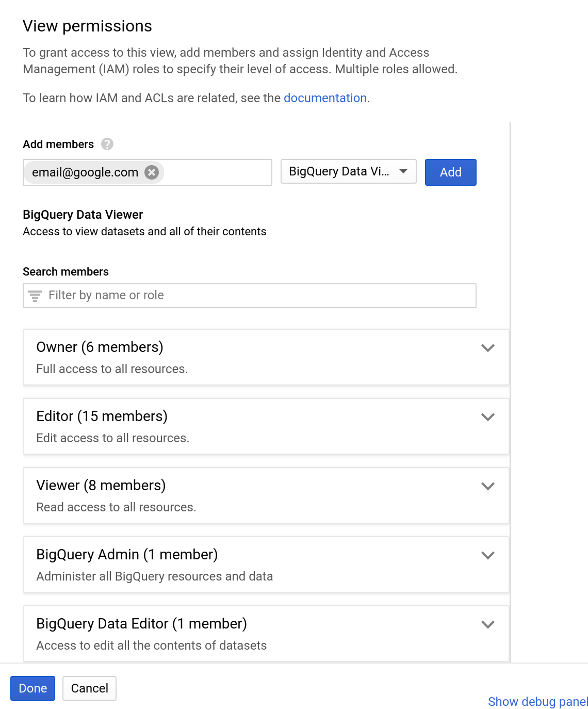Select the Viewer (8 members) panel title
This screenshot has height=709, width=588.
tap(101, 486)
